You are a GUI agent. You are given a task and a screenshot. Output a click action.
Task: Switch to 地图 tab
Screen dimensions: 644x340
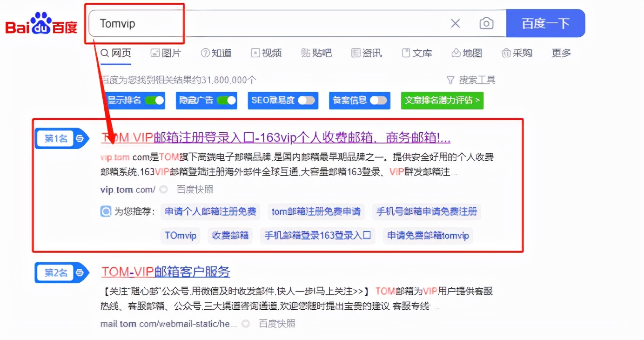click(467, 53)
